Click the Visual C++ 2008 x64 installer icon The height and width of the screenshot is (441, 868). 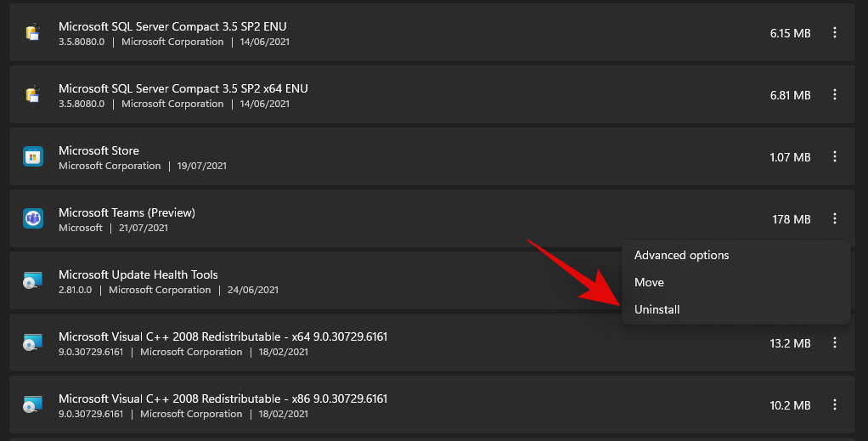tap(33, 343)
